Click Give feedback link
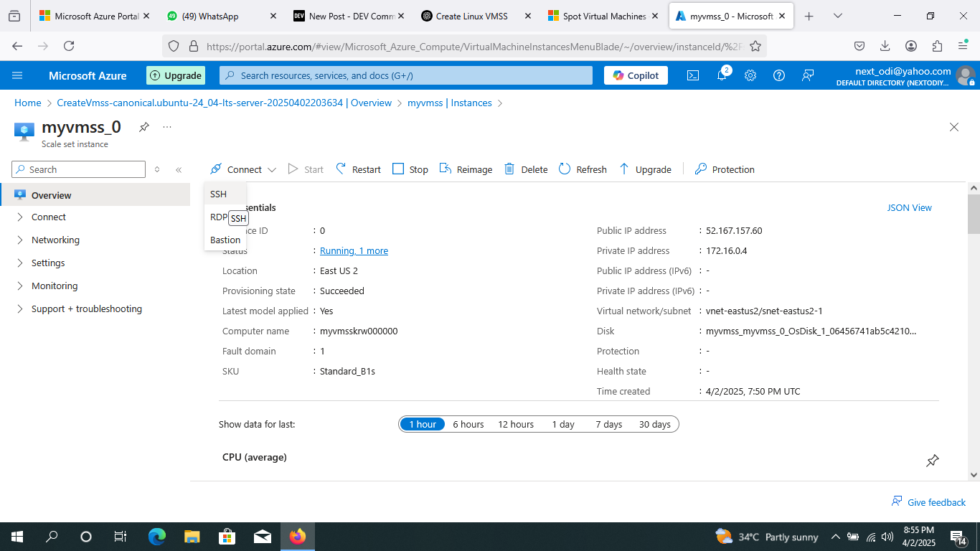Screen dimensions: 980x551 (x=928, y=502)
